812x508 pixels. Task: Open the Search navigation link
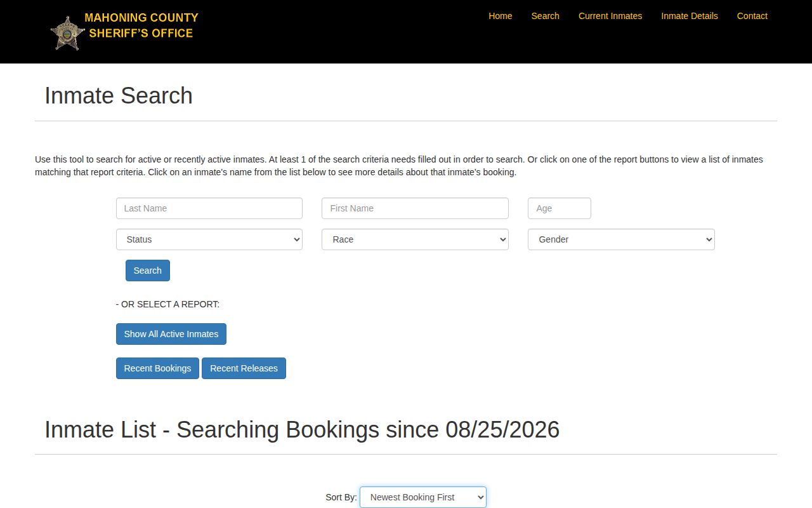pos(545,16)
